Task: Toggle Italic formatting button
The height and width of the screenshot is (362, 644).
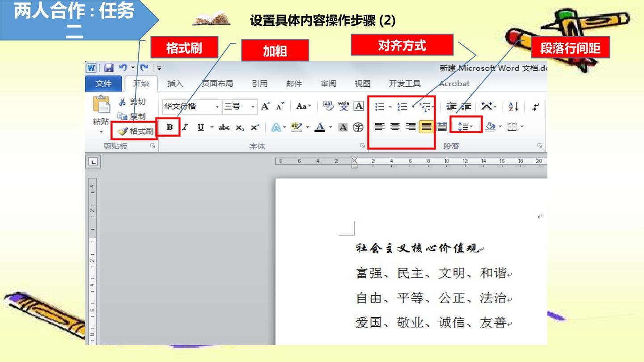Action: coord(185,127)
